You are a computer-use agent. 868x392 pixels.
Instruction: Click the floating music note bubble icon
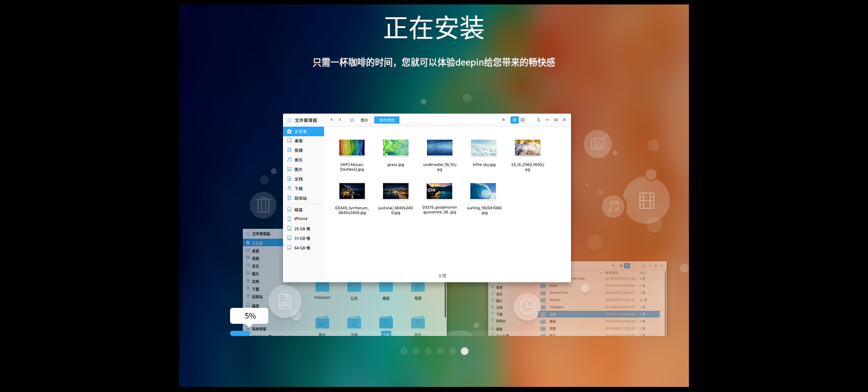(613, 207)
